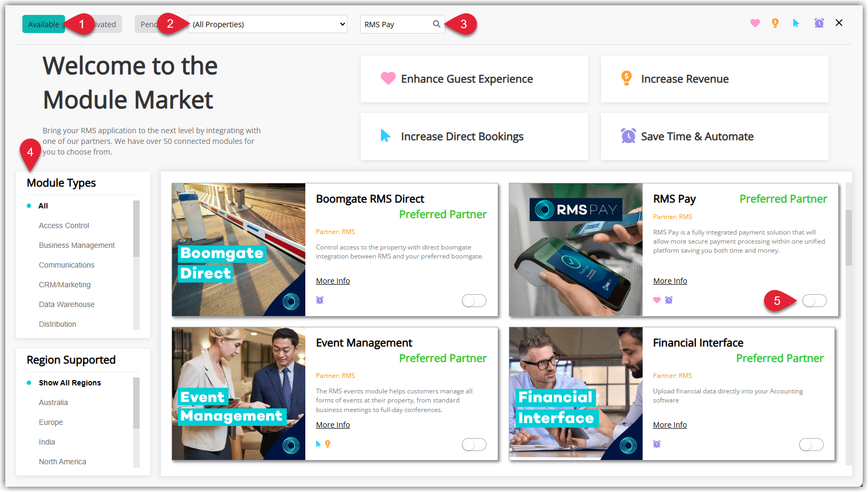Click the Event Management card title
The image size is (868, 492).
[364, 343]
